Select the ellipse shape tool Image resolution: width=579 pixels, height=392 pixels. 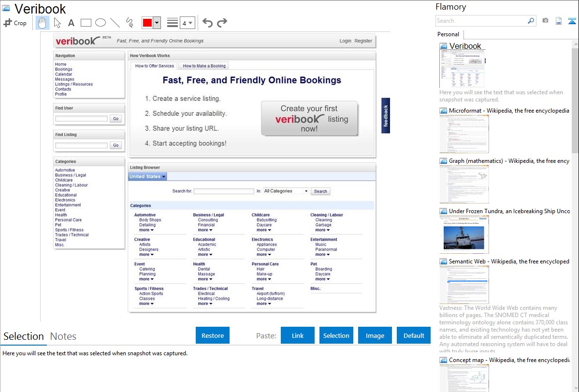coord(101,23)
